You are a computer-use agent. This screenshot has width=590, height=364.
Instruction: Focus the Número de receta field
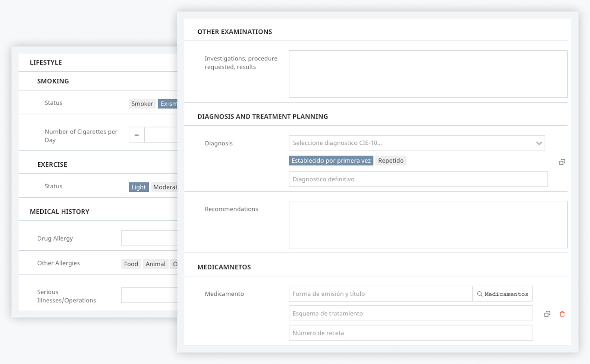click(x=410, y=333)
